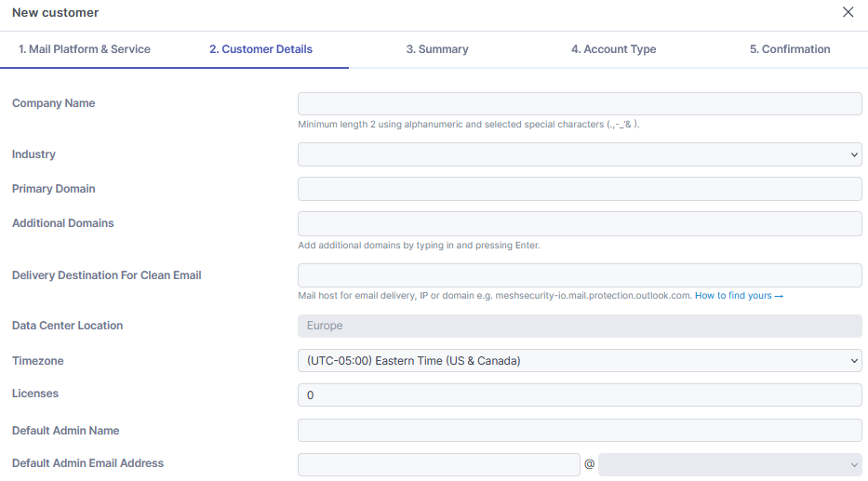This screenshot has height=481, width=868.
Task: Click into the Additional Domains field
Action: pos(580,223)
